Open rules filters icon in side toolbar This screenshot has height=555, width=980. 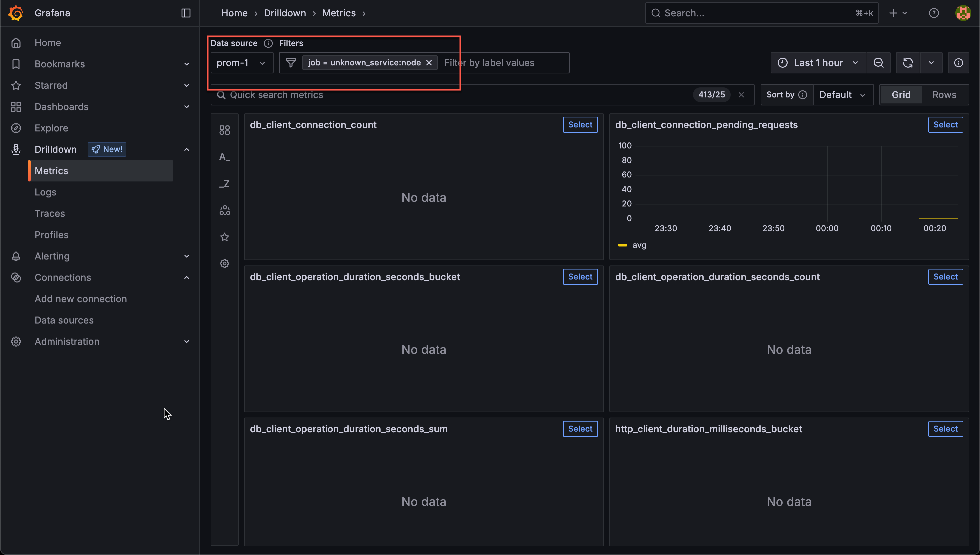224,130
